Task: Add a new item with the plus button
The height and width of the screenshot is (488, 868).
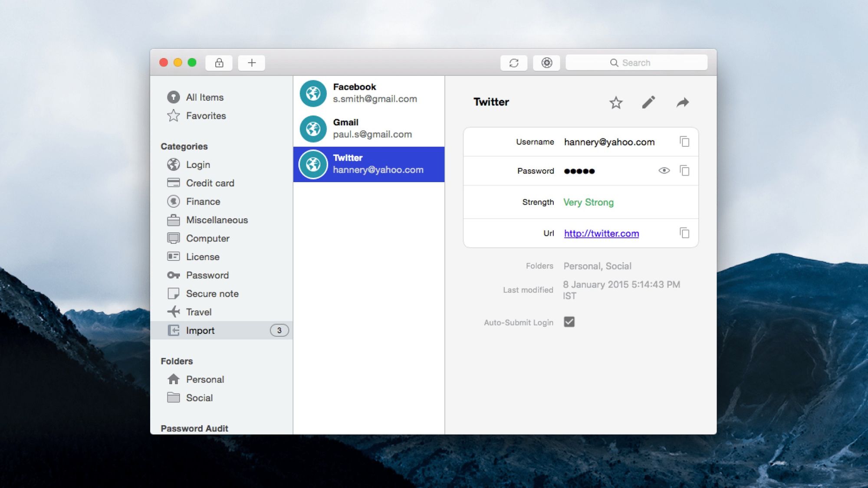Action: [252, 63]
